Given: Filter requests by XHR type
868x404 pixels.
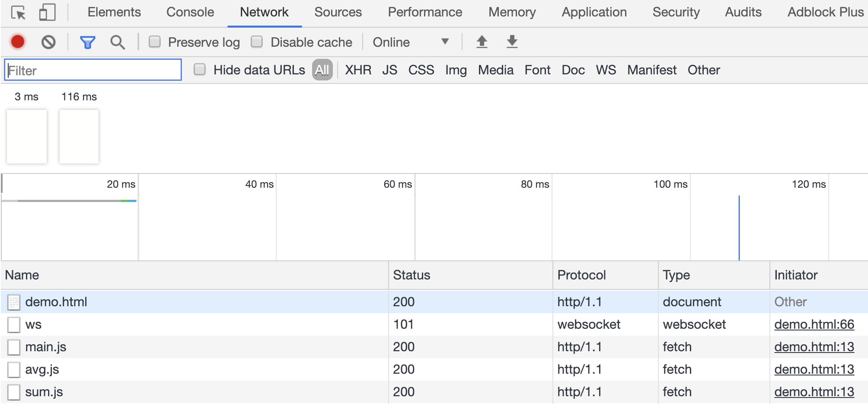Looking at the screenshot, I should [x=358, y=70].
